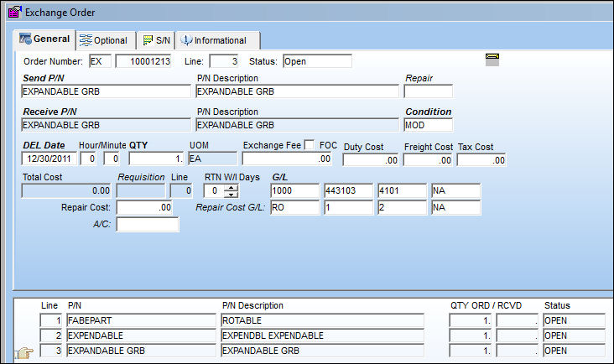614x364 pixels.
Task: Click QTY received cell for EXPENDABLE row
Action: [518, 335]
